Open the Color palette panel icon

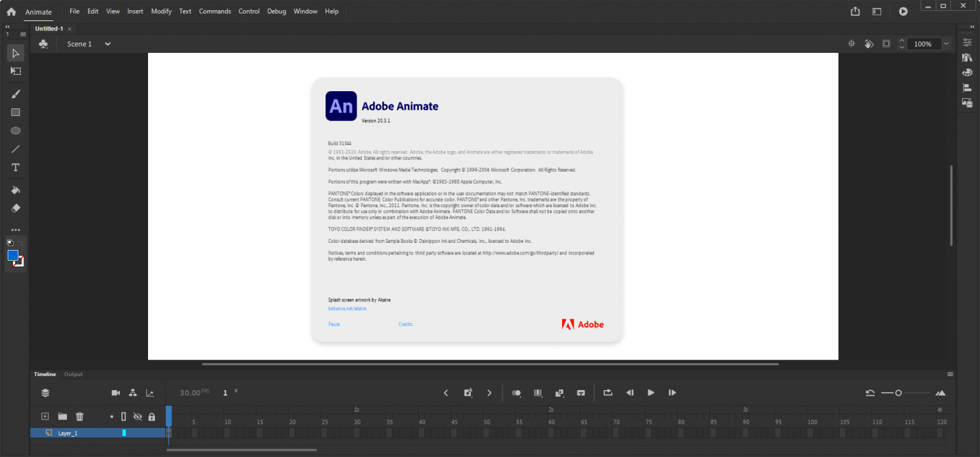click(x=967, y=73)
